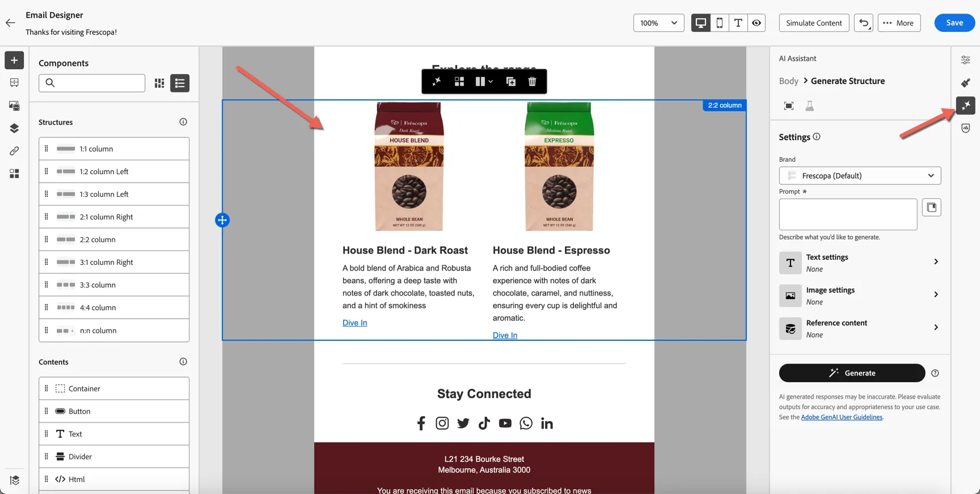Open the asset picker image icon in left rail

pyautogui.click(x=14, y=105)
